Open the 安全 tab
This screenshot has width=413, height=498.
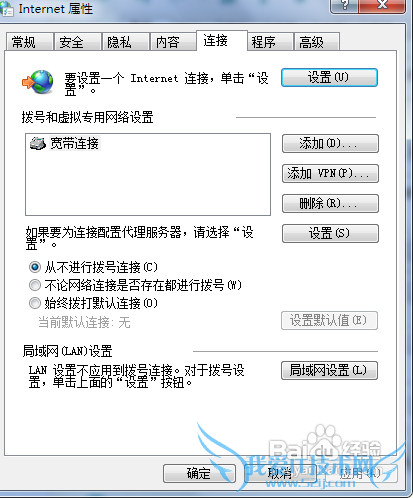[77, 42]
